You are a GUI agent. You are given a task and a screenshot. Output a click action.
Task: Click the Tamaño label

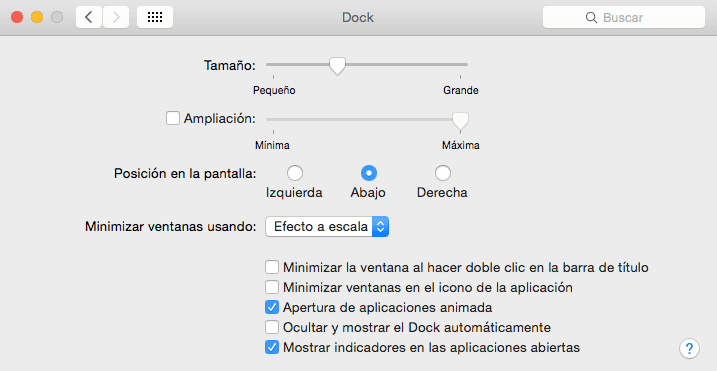click(230, 65)
